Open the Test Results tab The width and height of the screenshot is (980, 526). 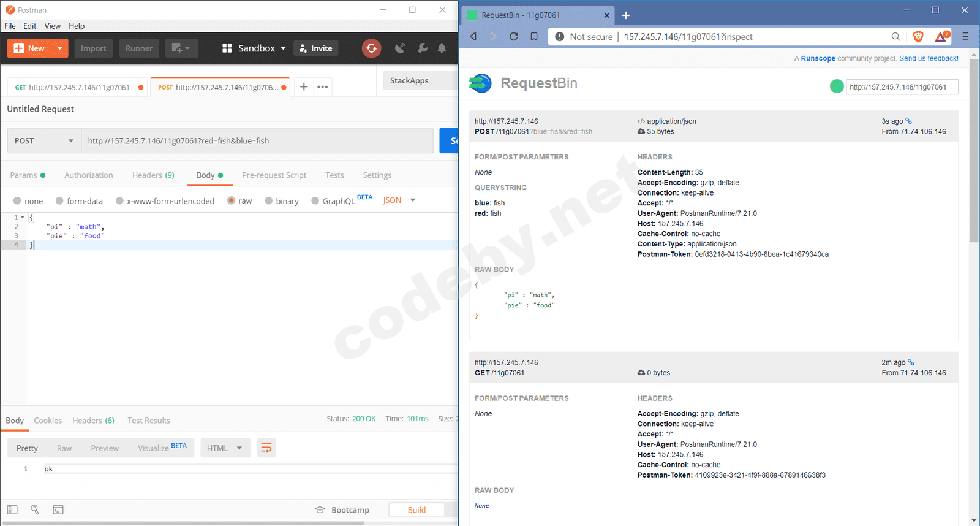[x=149, y=420]
